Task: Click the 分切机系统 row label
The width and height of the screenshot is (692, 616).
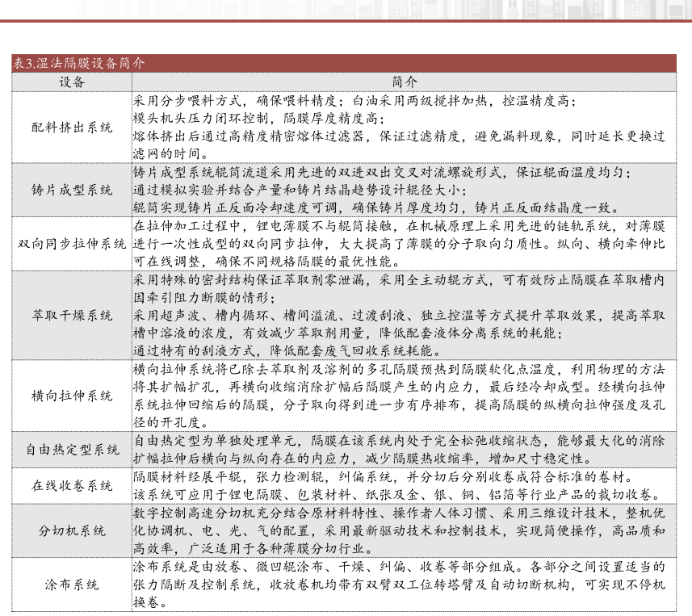Action: [72, 530]
